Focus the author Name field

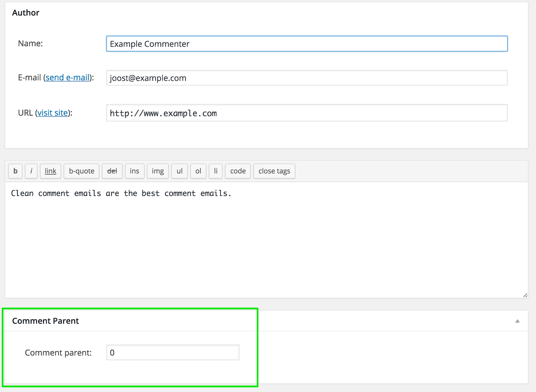pyautogui.click(x=307, y=44)
